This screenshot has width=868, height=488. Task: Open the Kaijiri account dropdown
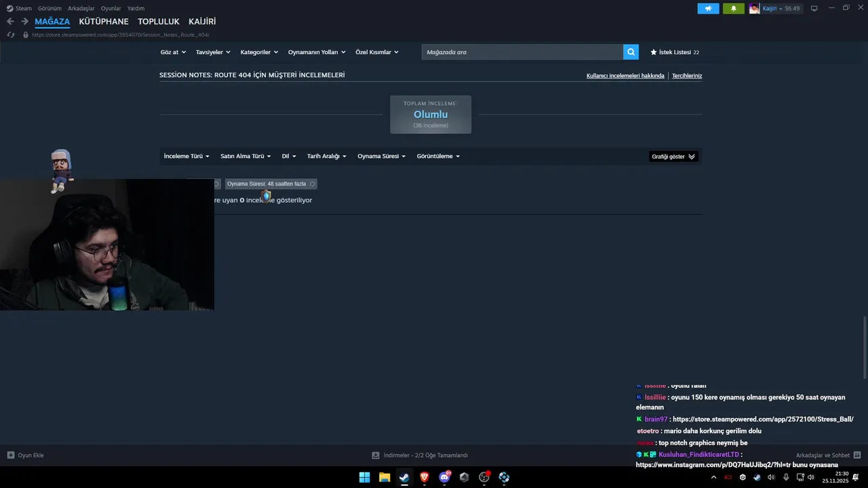772,8
